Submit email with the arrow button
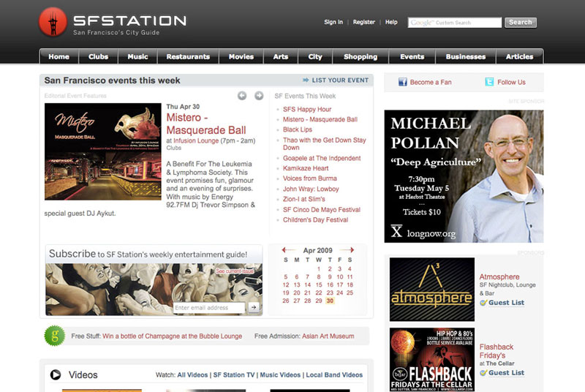Viewport: 585px width, 392px height. [x=254, y=308]
